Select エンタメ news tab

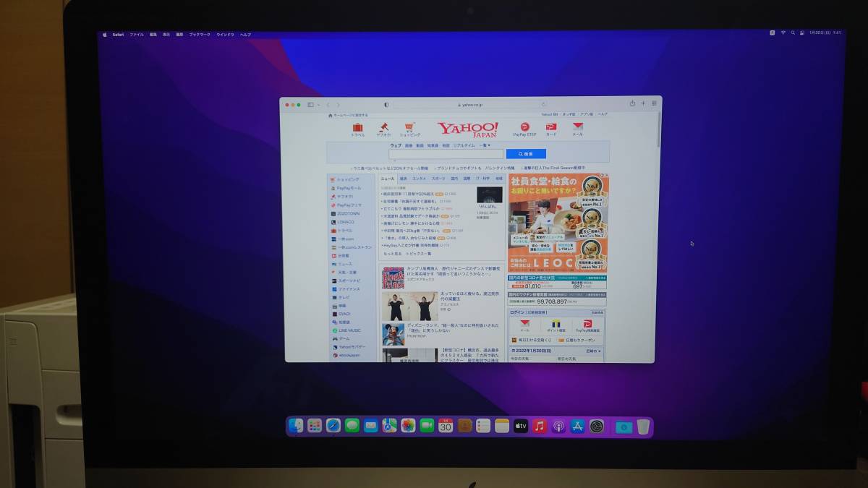(x=420, y=178)
